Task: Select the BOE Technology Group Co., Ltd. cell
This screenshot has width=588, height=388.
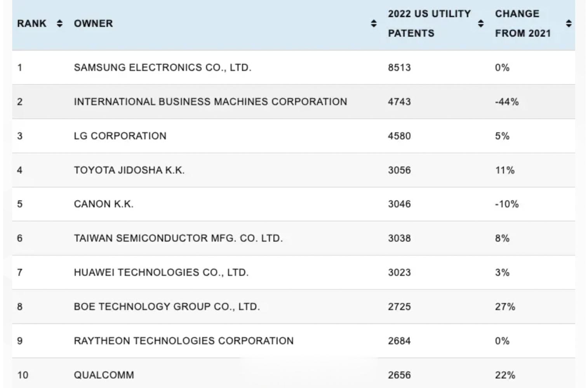Action: coord(167,307)
